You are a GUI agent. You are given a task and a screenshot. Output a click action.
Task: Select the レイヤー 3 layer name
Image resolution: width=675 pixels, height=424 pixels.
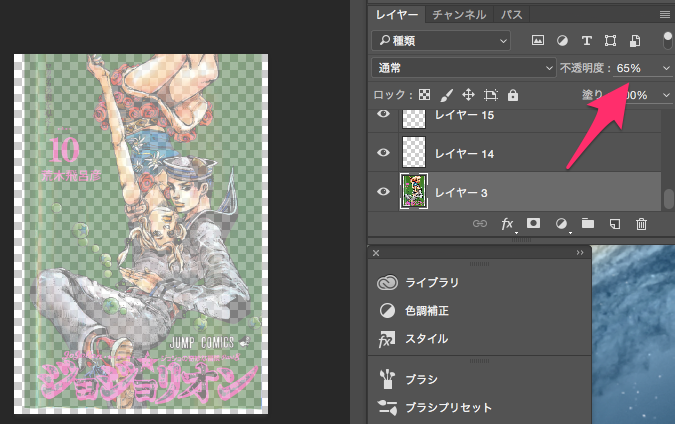coord(461,192)
